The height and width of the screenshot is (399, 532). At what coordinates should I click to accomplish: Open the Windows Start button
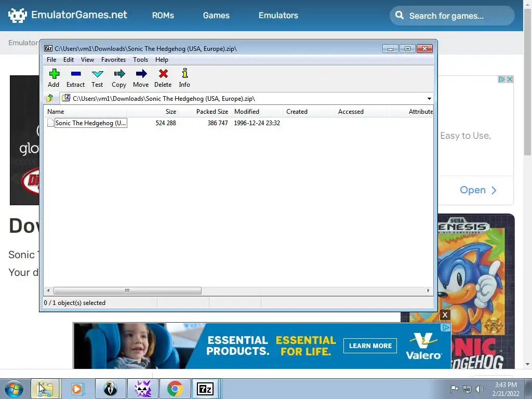tap(14, 389)
